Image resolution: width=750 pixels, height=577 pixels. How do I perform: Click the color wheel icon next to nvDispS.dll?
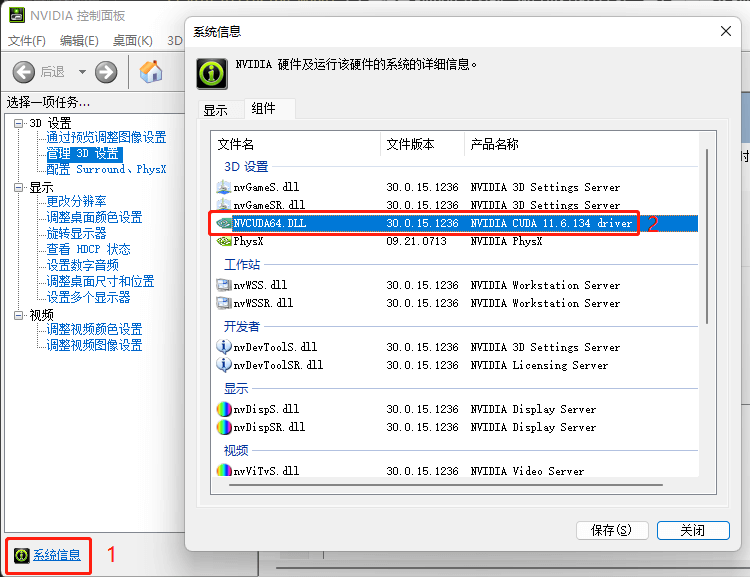(x=224, y=409)
